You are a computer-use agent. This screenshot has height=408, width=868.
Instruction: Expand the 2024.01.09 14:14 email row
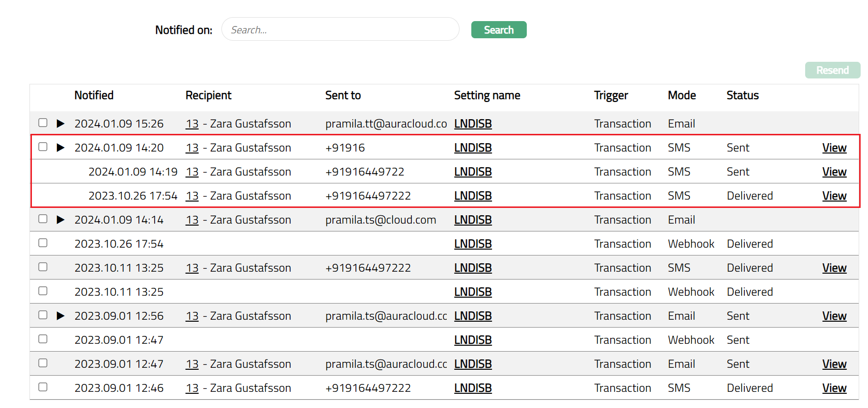click(x=60, y=220)
